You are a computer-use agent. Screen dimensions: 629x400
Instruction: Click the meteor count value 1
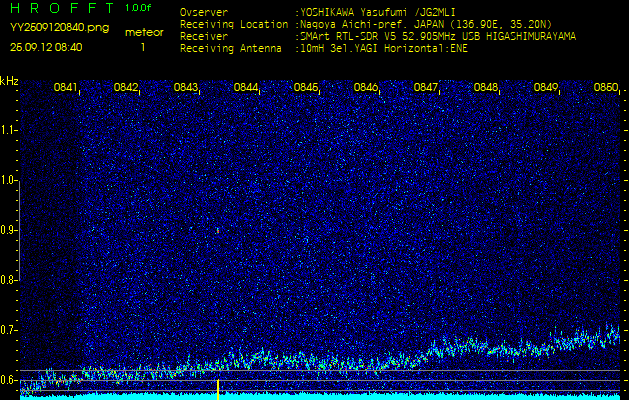click(142, 47)
